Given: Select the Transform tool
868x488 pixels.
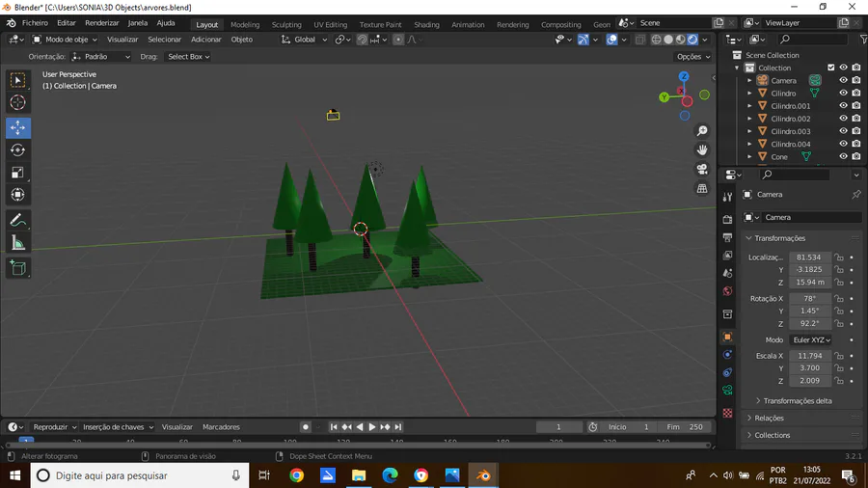Looking at the screenshot, I should click(17, 195).
